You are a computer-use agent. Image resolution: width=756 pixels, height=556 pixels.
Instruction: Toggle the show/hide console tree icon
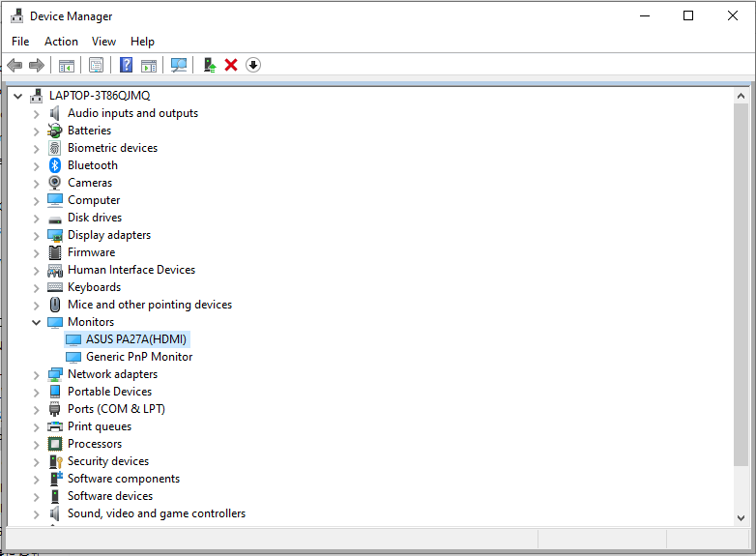[x=67, y=65]
